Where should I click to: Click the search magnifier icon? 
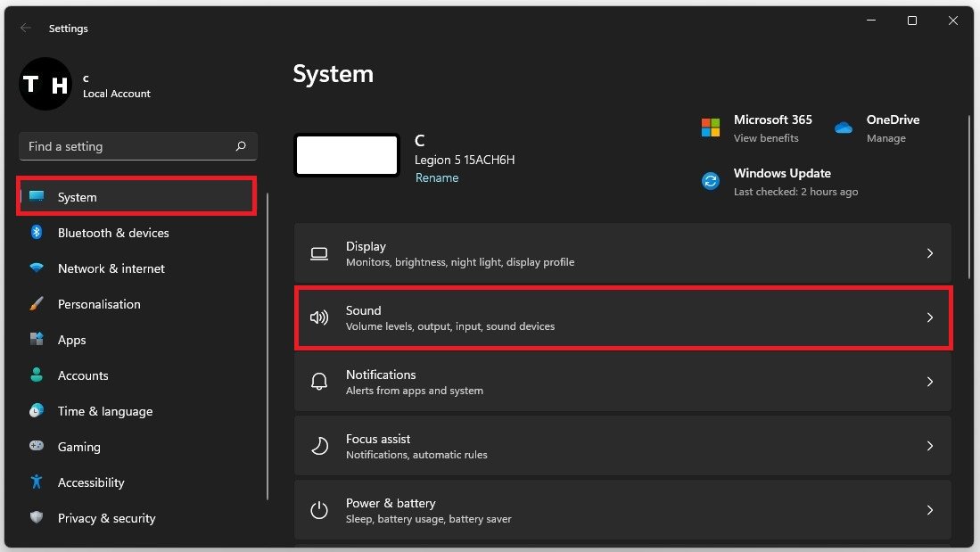pos(241,146)
